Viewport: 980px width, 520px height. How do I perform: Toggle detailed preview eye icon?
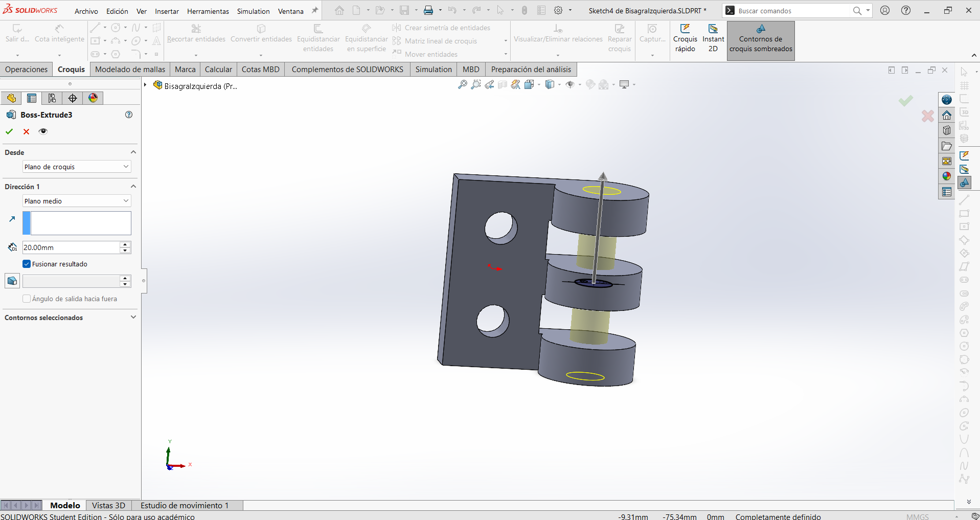pyautogui.click(x=43, y=131)
